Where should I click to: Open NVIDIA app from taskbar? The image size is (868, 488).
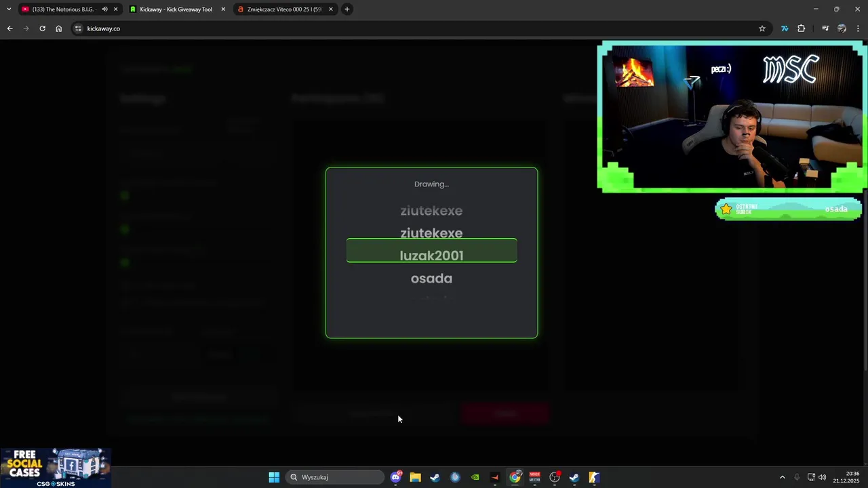pyautogui.click(x=475, y=477)
